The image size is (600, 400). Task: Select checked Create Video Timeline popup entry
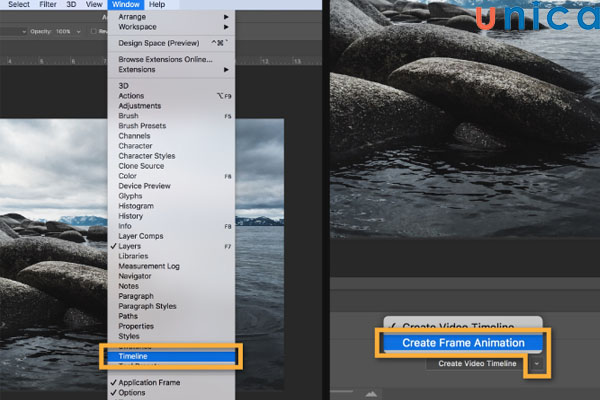pos(463,326)
